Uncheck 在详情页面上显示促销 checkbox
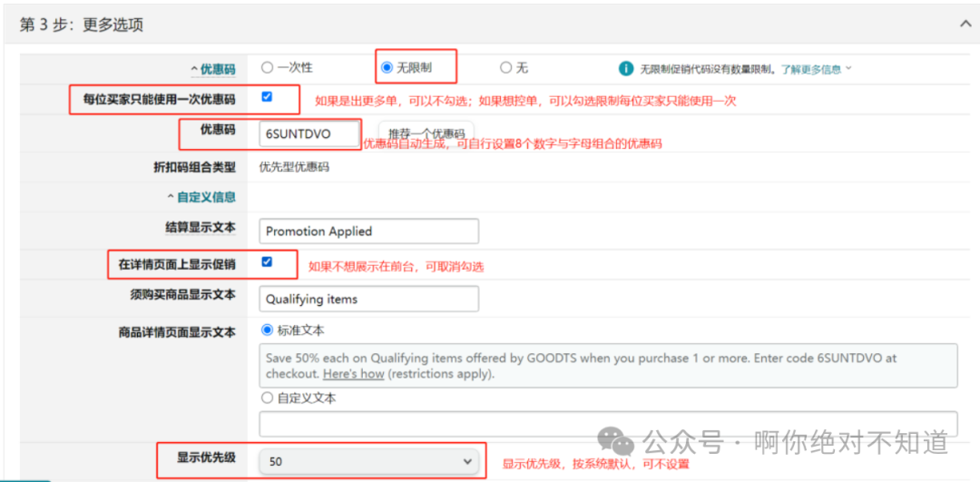The width and height of the screenshot is (980, 482). click(x=267, y=262)
